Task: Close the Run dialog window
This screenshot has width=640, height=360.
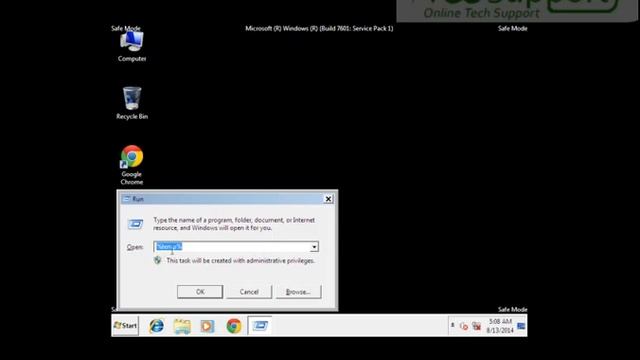Action: 328,199
